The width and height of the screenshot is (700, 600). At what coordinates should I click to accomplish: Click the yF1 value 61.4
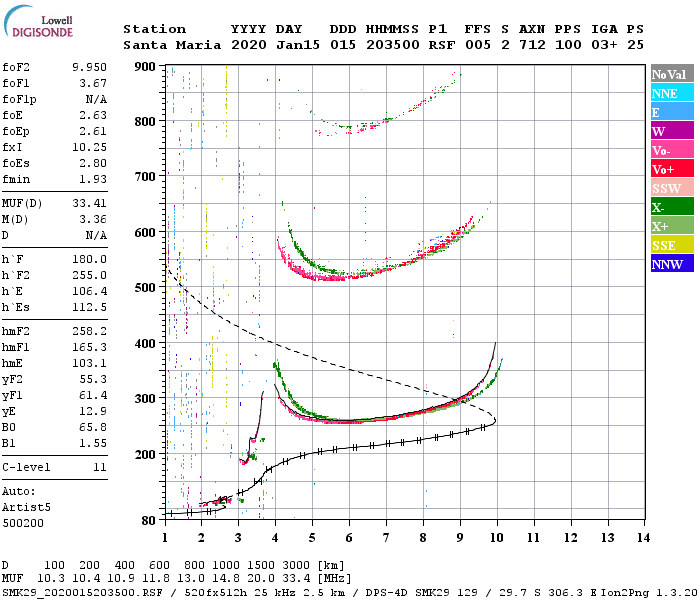[x=93, y=396]
